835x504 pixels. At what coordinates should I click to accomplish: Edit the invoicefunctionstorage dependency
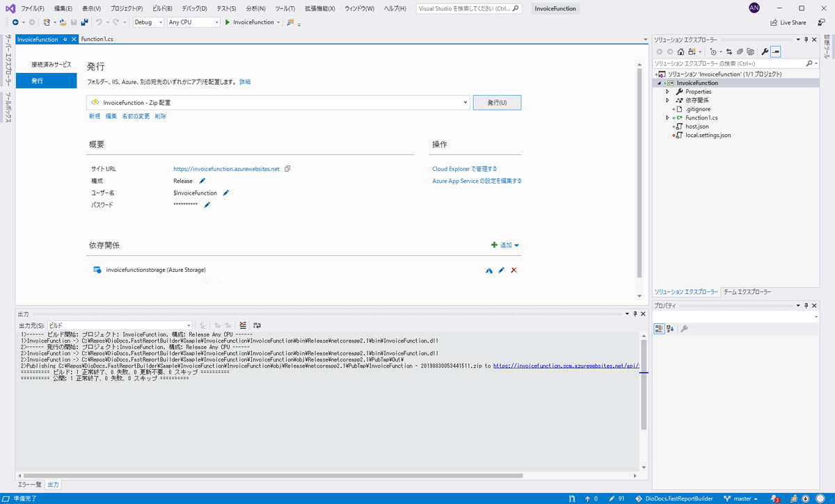(x=502, y=270)
